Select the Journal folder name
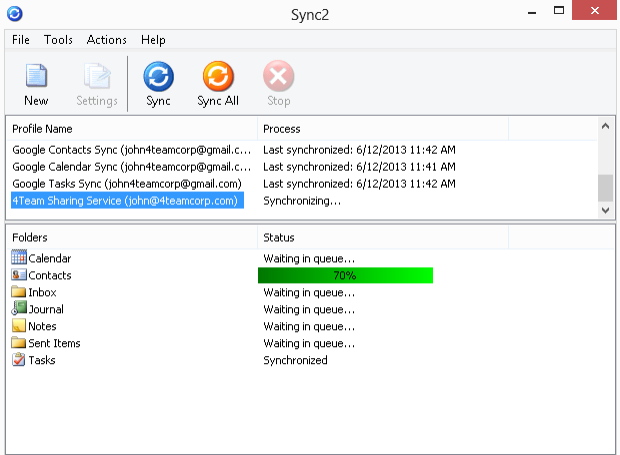620x455 pixels. (x=46, y=309)
